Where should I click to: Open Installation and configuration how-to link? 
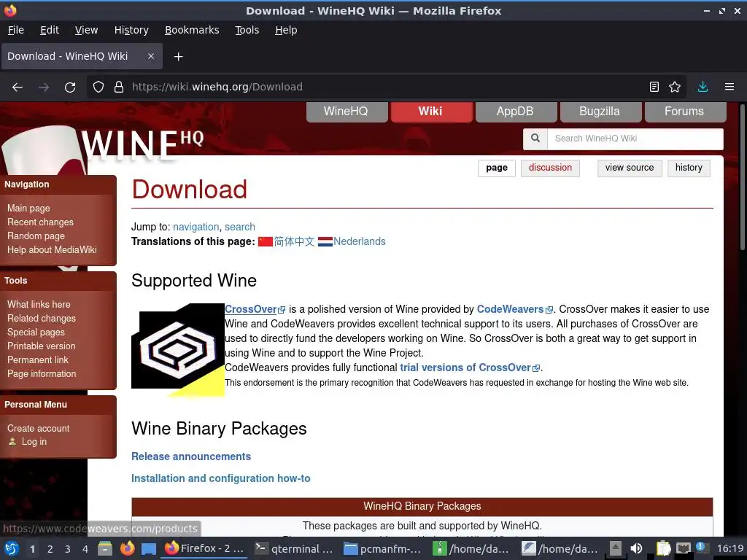[x=220, y=478]
